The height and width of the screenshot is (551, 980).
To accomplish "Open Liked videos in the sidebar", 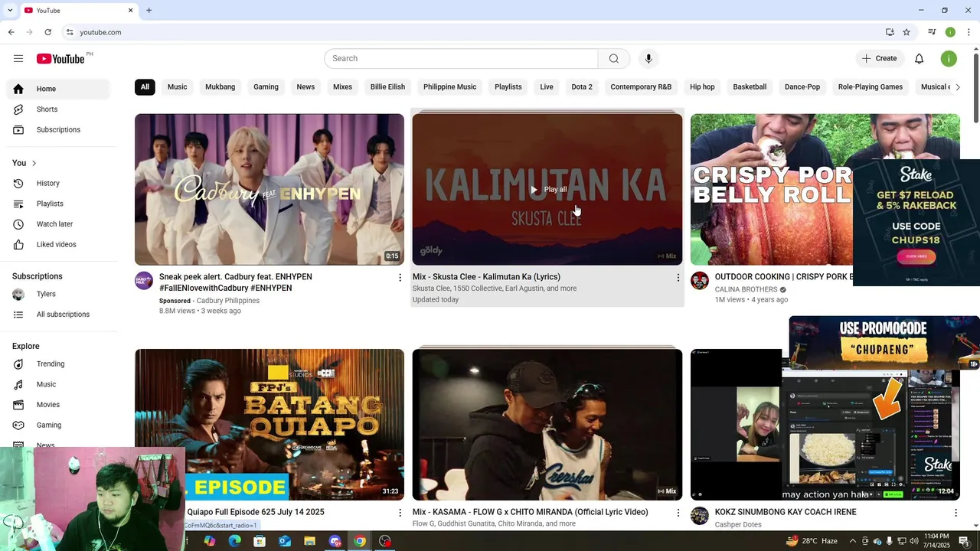I will click(x=58, y=245).
